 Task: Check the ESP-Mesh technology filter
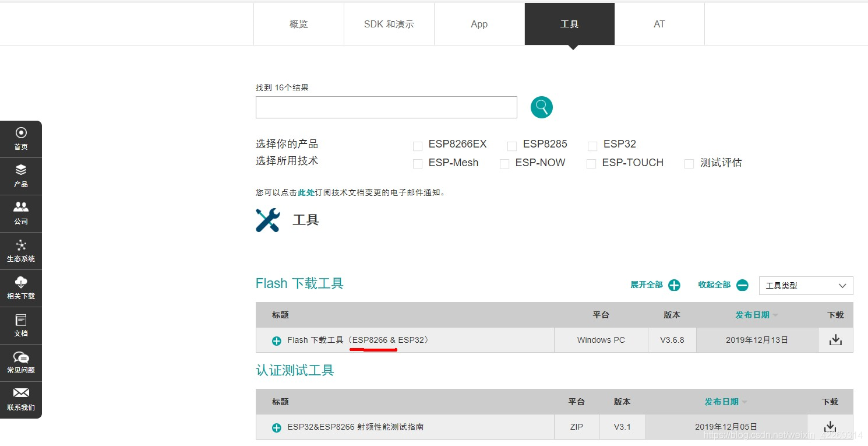(x=417, y=164)
